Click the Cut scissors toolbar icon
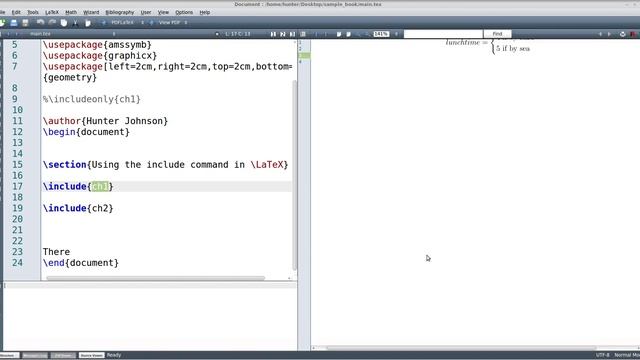The height and width of the screenshot is (360, 640). (x=76, y=23)
